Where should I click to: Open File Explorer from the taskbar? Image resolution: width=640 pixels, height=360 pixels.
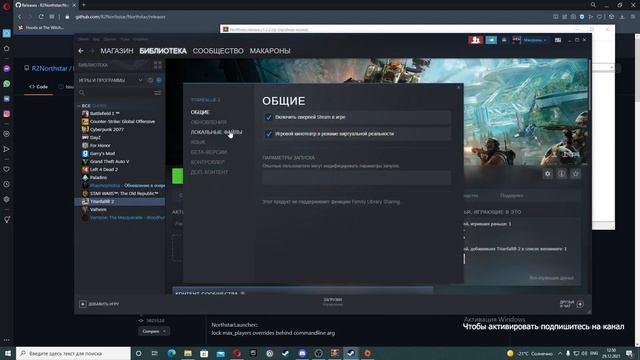pos(188,353)
